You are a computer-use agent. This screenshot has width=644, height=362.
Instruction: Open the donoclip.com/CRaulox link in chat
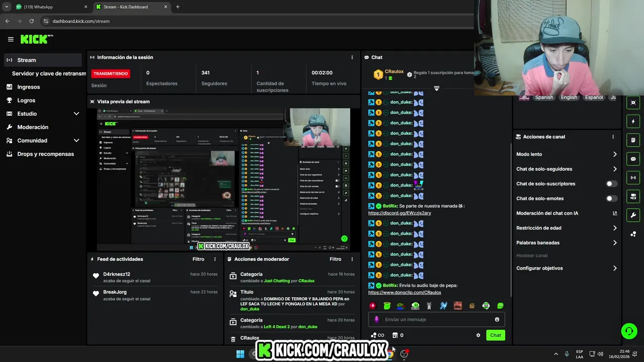[x=405, y=293]
